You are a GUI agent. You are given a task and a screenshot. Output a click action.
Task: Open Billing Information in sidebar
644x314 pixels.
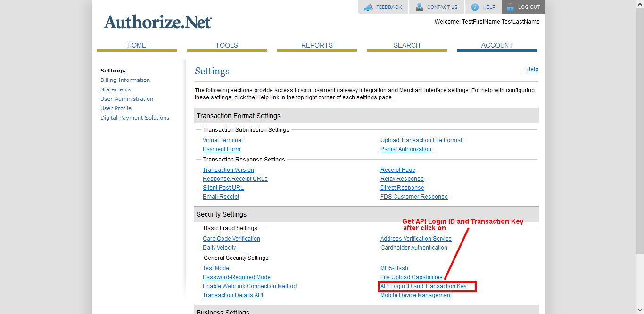click(125, 80)
